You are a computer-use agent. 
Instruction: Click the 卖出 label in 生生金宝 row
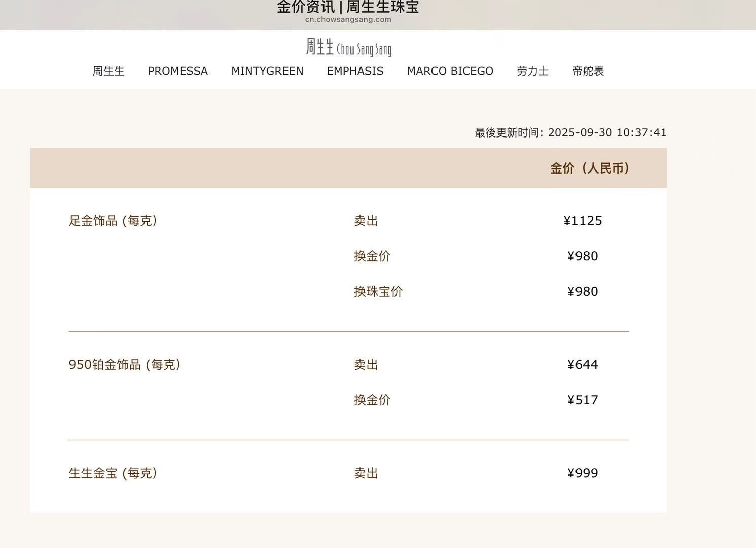click(x=366, y=473)
